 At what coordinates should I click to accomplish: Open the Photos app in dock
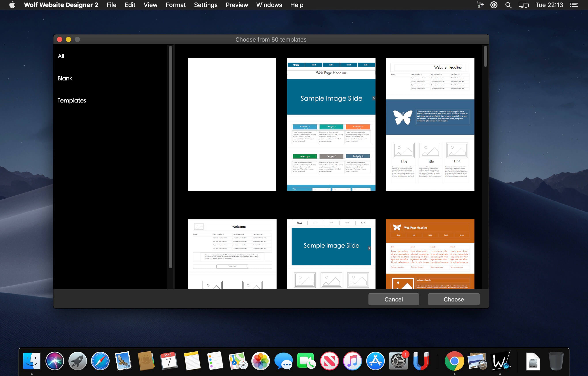261,361
